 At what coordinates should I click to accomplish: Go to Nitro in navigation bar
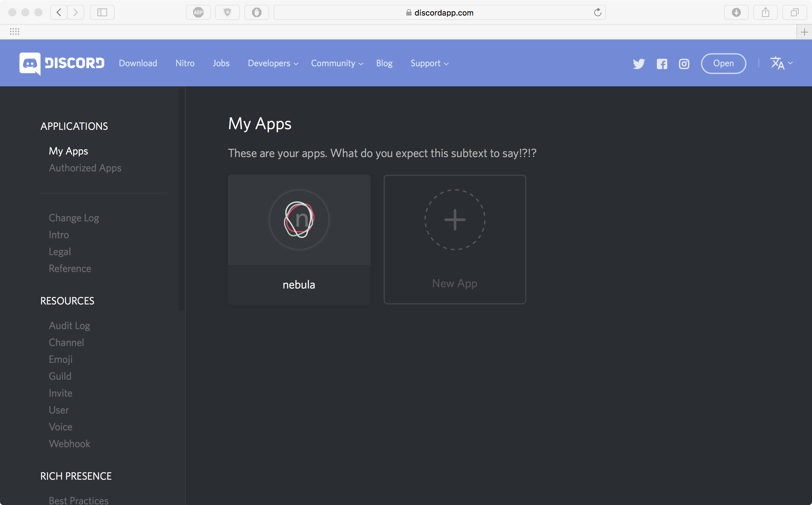pyautogui.click(x=185, y=64)
